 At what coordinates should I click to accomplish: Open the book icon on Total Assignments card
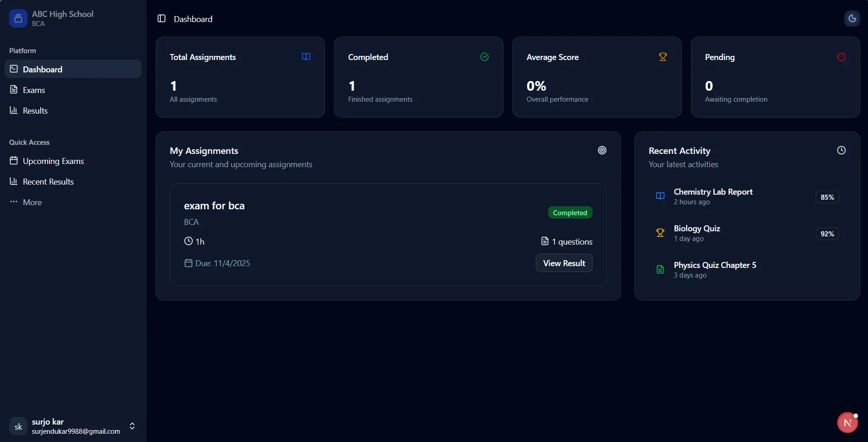tap(306, 56)
